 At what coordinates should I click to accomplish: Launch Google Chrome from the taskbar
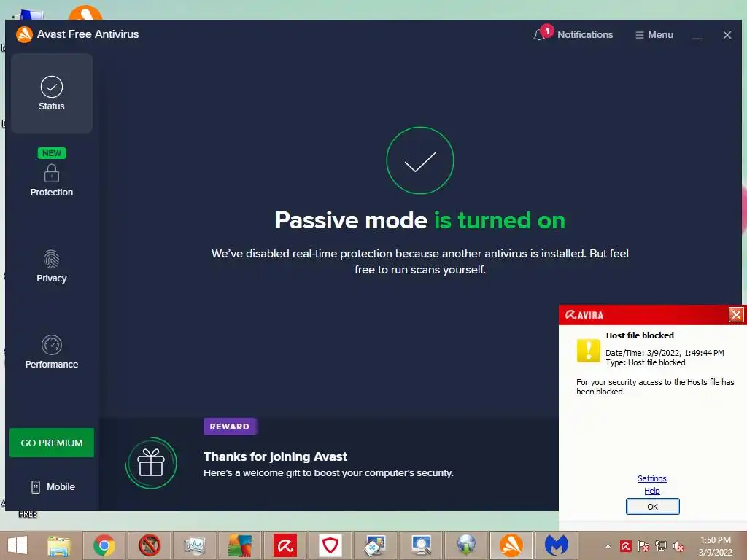[x=104, y=545]
